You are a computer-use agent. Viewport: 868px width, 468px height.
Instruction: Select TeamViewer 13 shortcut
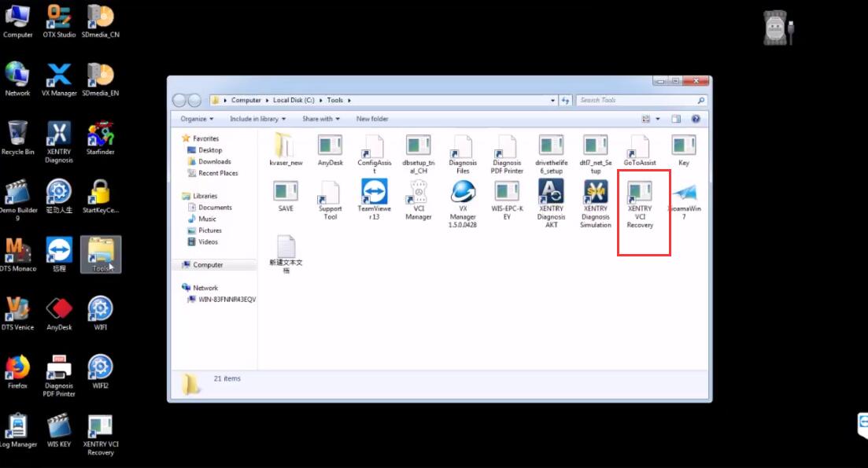[375, 200]
